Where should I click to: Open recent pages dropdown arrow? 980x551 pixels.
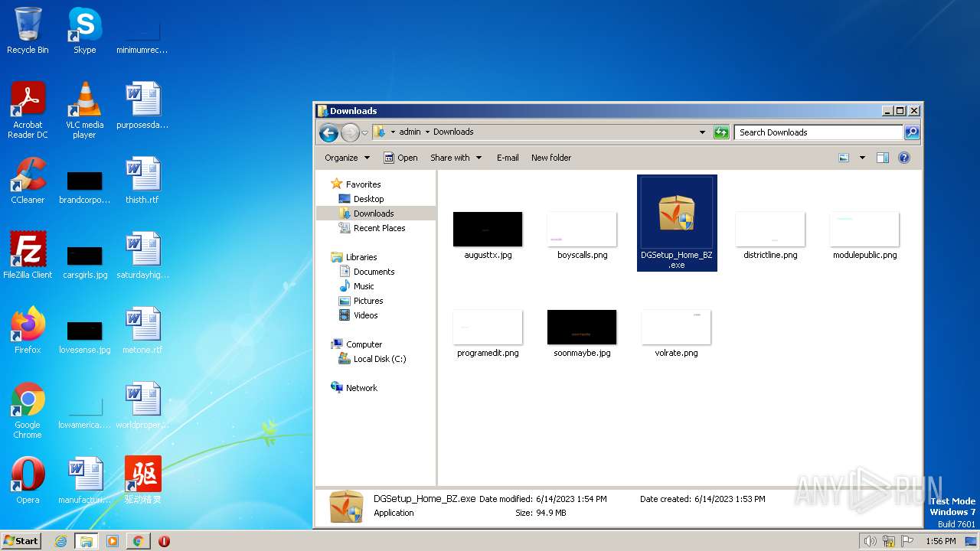pos(364,132)
